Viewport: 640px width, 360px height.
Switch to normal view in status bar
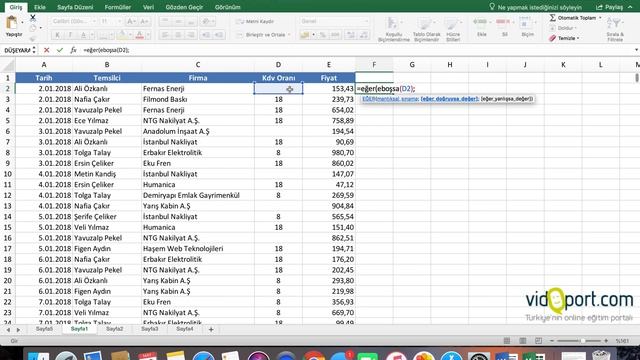point(507,341)
